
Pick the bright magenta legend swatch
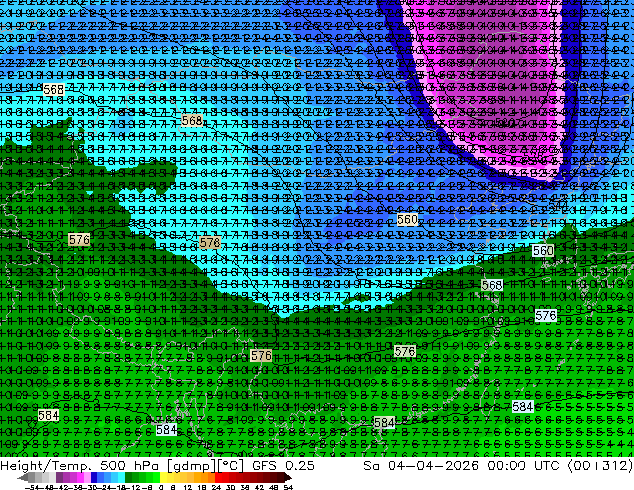click(x=80, y=477)
